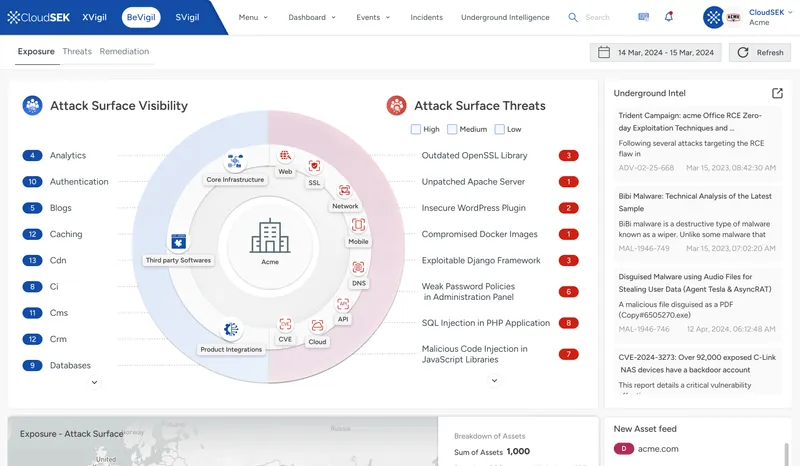Enable the Low severity checkbox
This screenshot has height=466, width=800.
[x=499, y=129]
